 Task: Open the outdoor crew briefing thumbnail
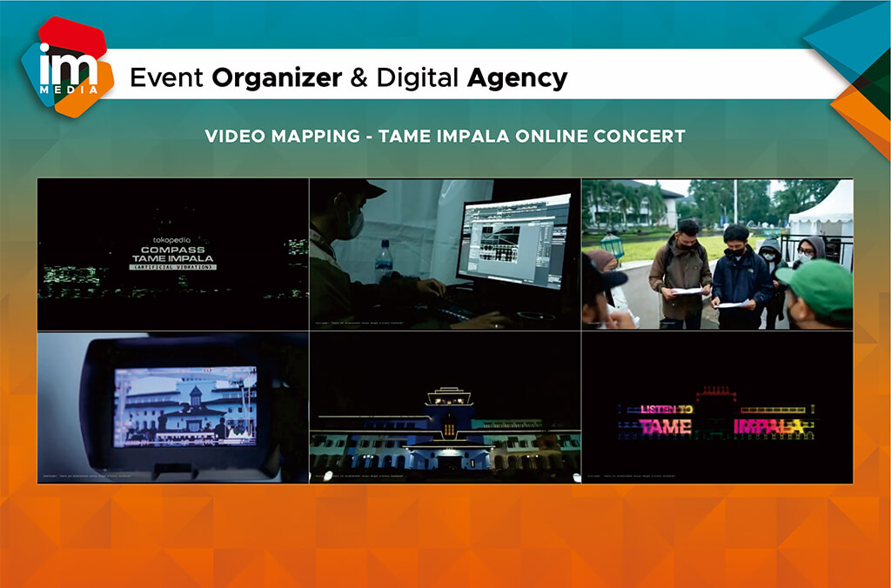click(717, 254)
